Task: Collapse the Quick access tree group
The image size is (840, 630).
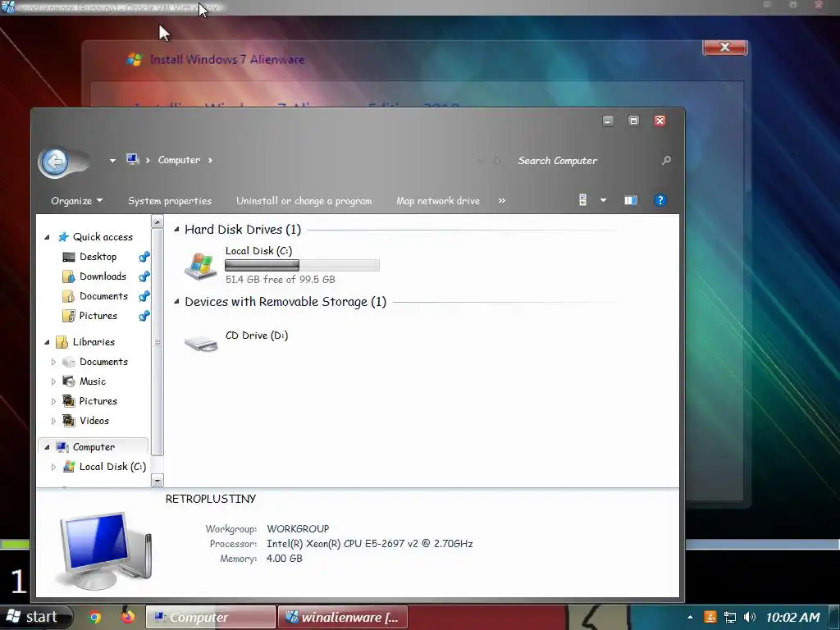Action: [47, 237]
